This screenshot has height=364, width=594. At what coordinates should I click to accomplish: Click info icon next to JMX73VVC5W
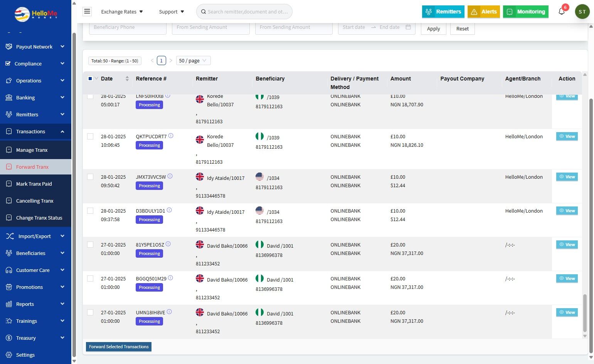point(170,176)
